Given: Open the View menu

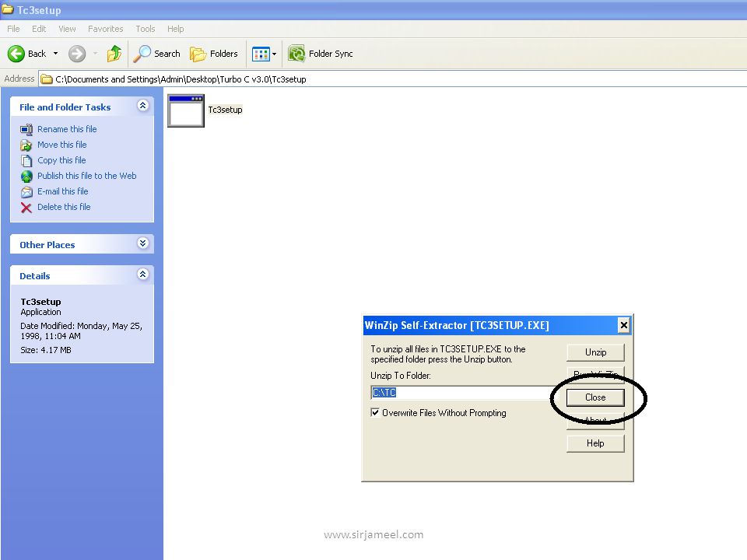Looking at the screenshot, I should point(67,29).
